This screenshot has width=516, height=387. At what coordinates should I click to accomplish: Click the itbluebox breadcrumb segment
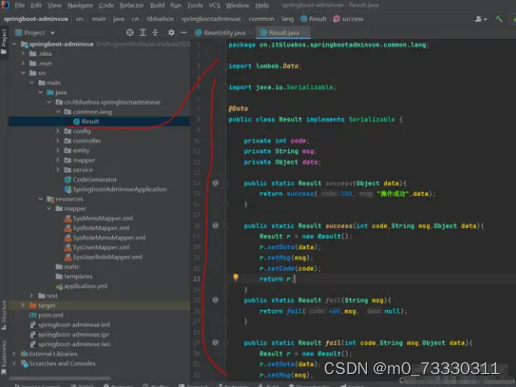point(160,19)
